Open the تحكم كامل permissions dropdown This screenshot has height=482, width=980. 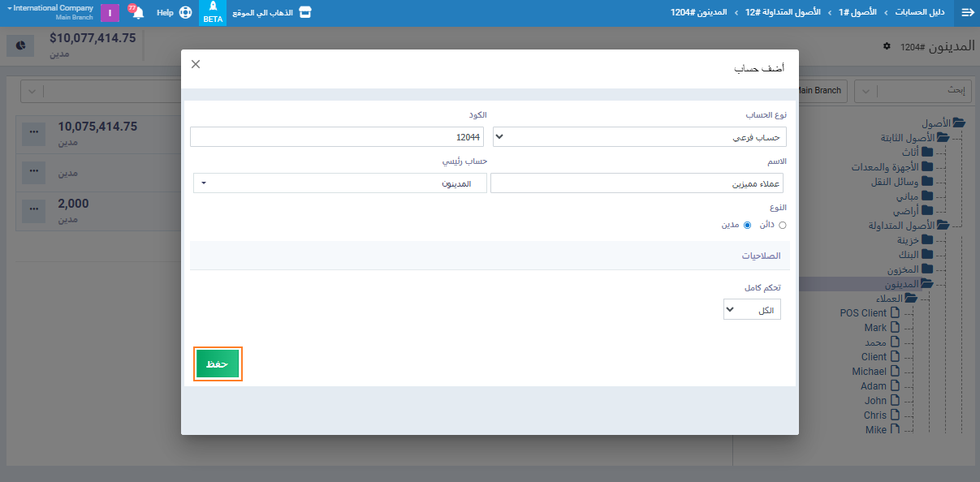click(752, 310)
